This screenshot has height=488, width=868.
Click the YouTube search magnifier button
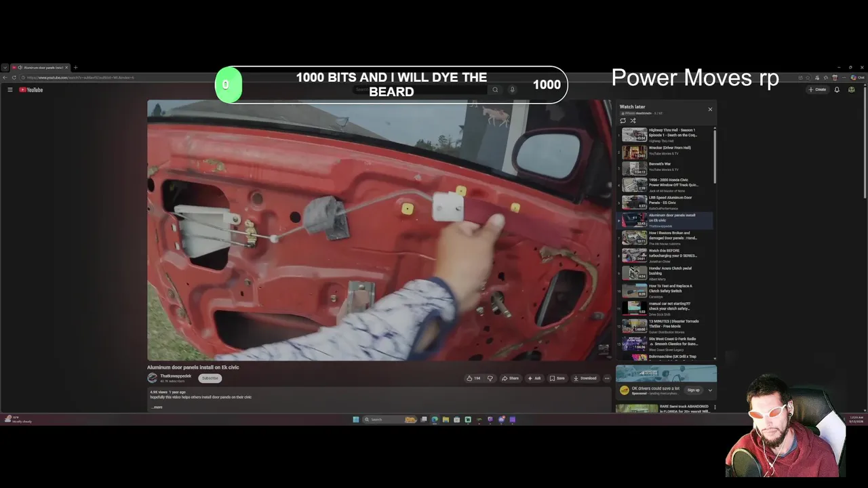[495, 89]
